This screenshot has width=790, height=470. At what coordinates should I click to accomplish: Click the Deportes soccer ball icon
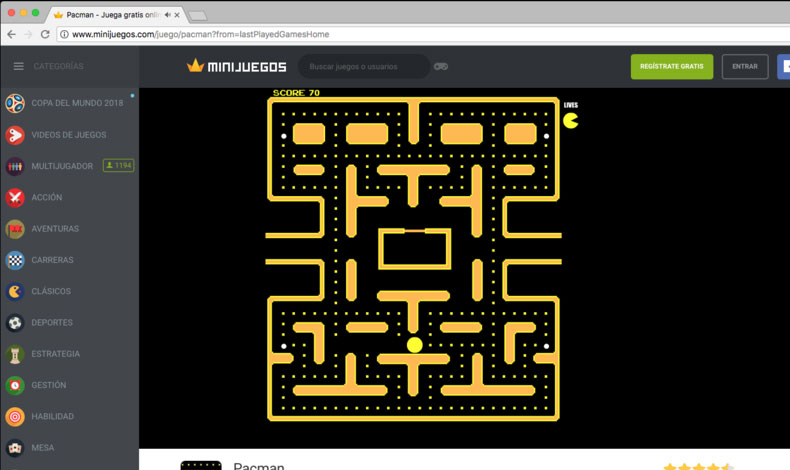pos(15,322)
